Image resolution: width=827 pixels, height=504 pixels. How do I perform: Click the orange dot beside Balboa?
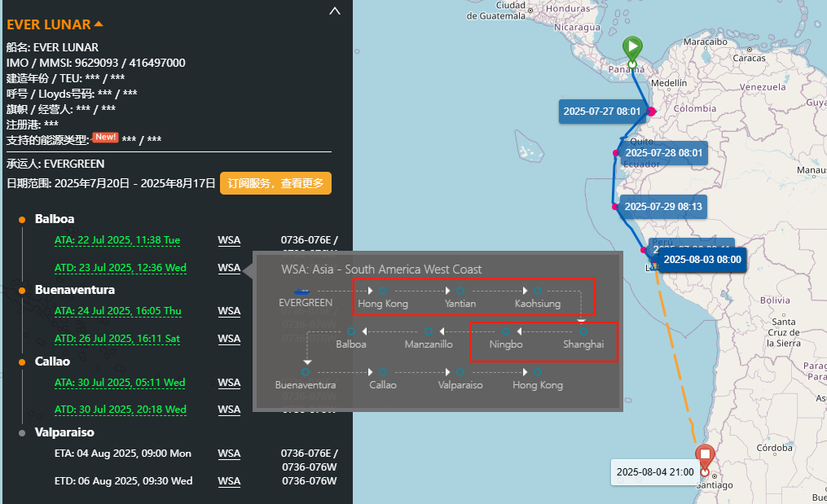22,219
